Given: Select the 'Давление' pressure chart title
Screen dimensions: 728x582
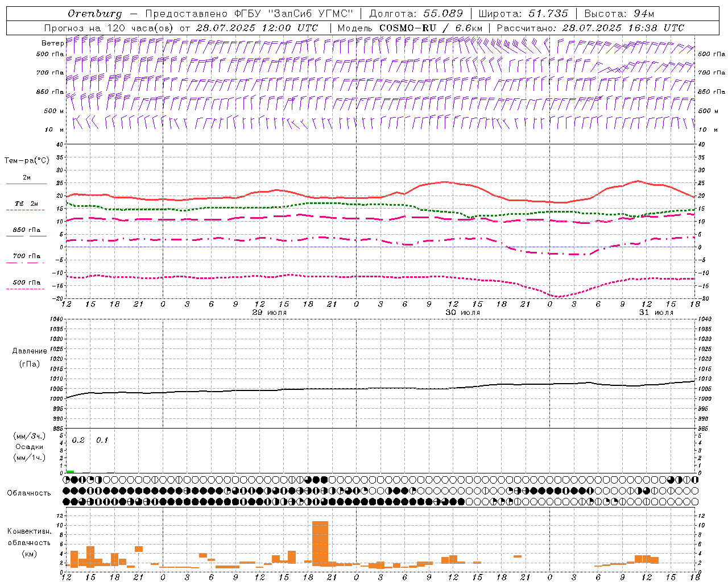Looking at the screenshot, I should [30, 351].
